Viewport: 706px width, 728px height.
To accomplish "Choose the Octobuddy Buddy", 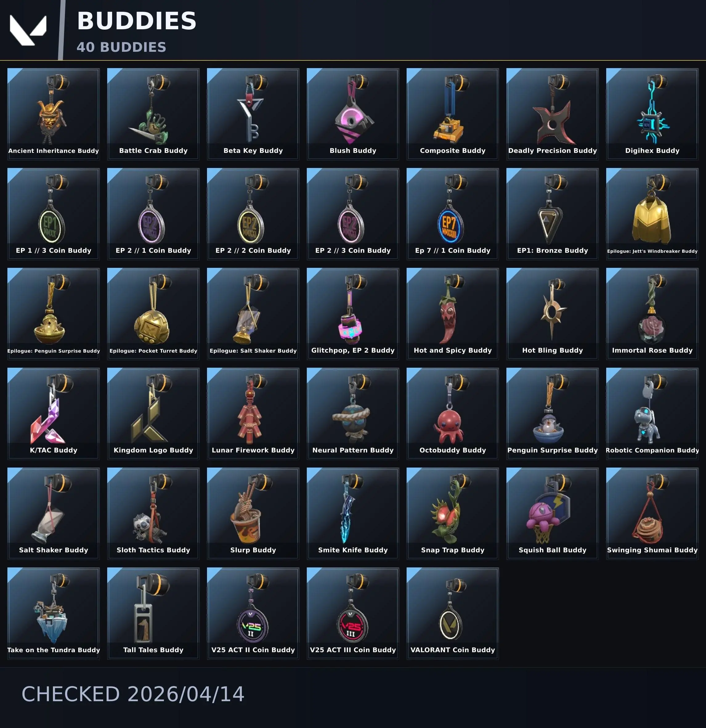I will coord(453,414).
